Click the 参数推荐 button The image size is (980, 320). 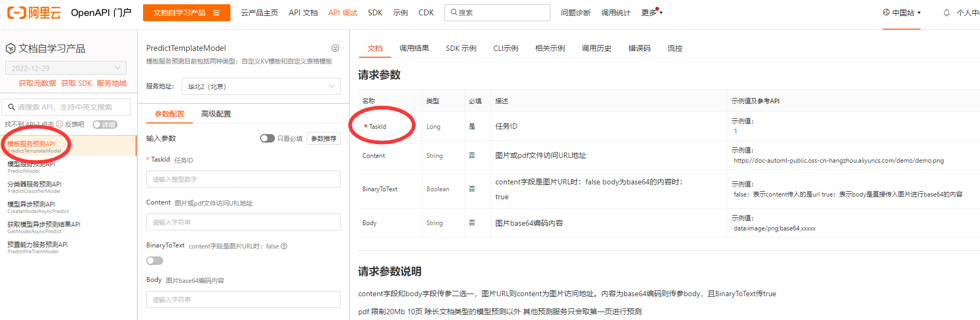click(x=324, y=138)
